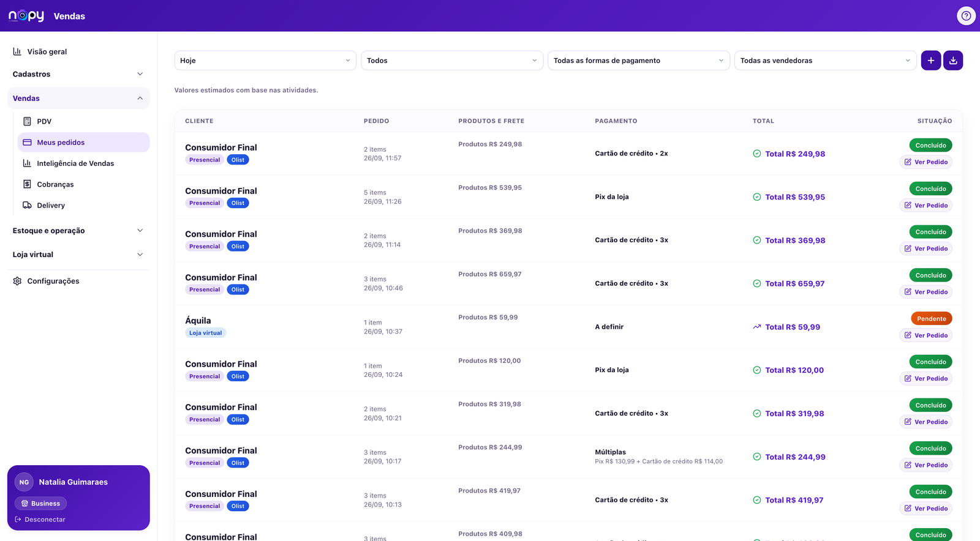Click the plus button to add sale
Image resolution: width=980 pixels, height=541 pixels.
(x=931, y=61)
